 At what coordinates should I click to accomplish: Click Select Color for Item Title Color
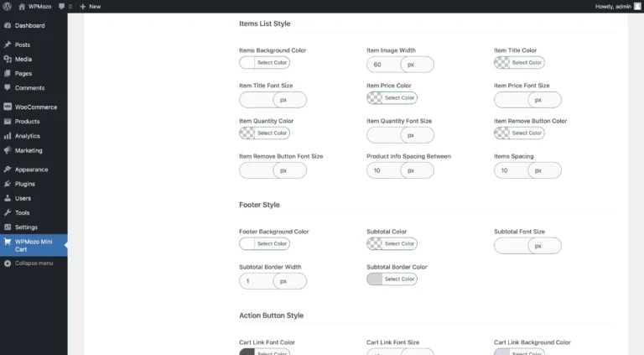tap(527, 62)
